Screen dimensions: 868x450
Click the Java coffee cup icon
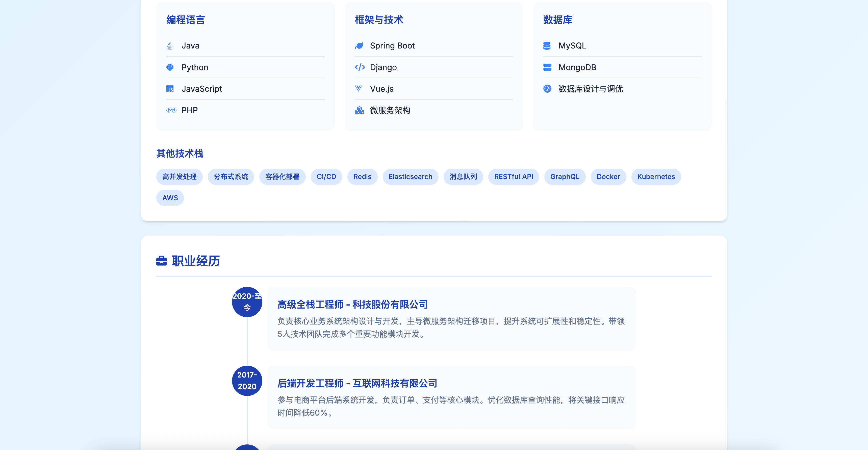[170, 45]
